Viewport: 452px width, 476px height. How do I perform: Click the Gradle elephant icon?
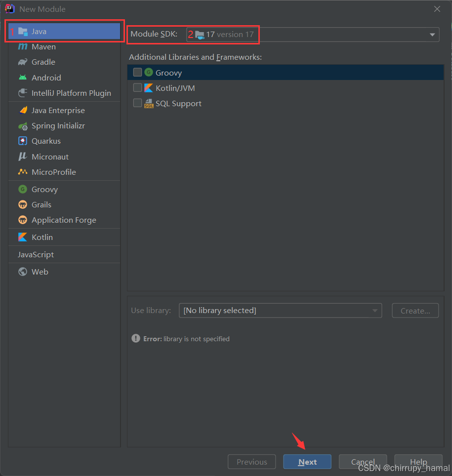click(23, 62)
